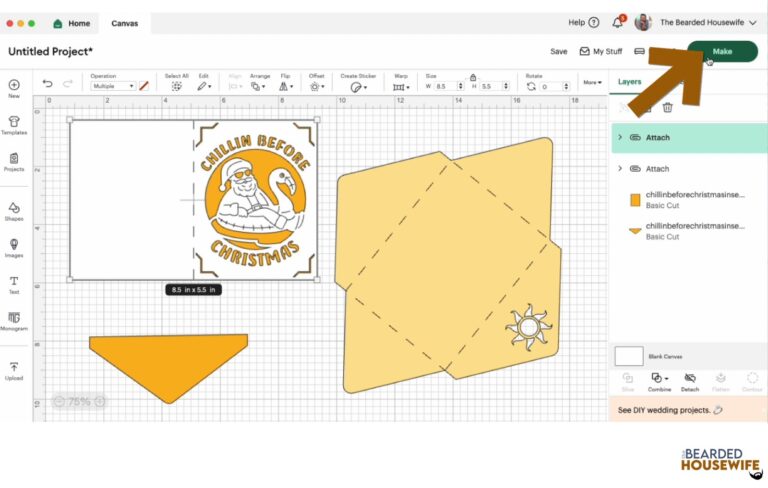Viewport: 768px width, 488px height.
Task: Select the Text tool
Action: (x=14, y=285)
